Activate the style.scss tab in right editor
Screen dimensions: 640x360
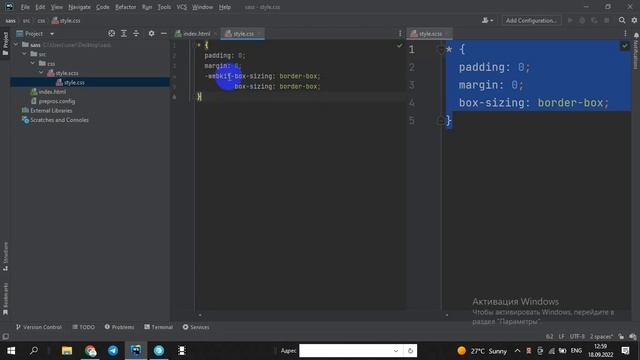pyautogui.click(x=430, y=34)
